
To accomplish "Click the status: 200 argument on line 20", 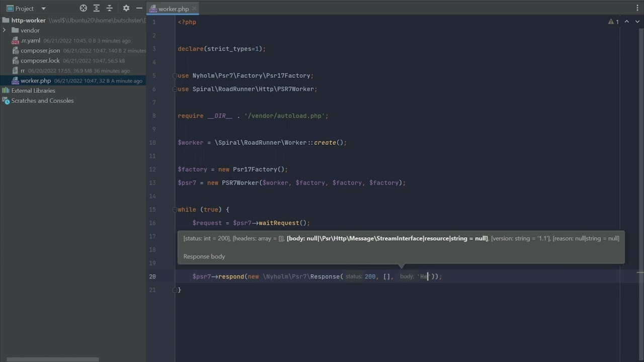I will coord(361,277).
